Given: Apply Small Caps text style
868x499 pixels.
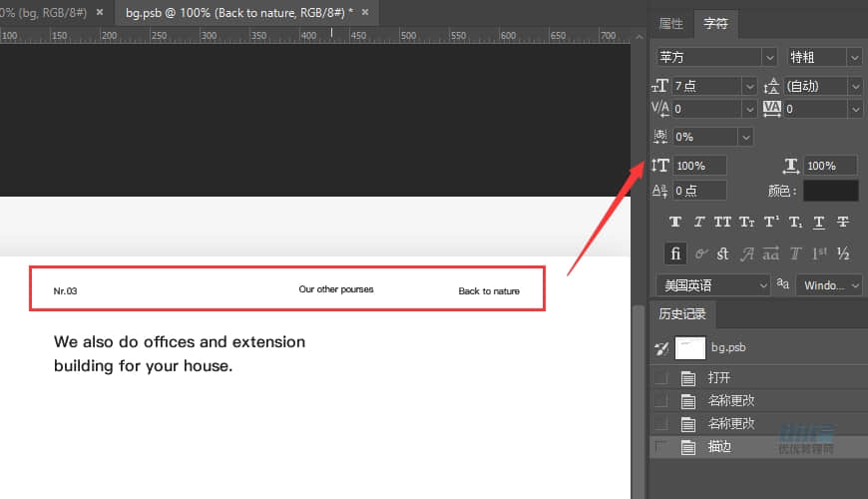Looking at the screenshot, I should click(x=746, y=222).
